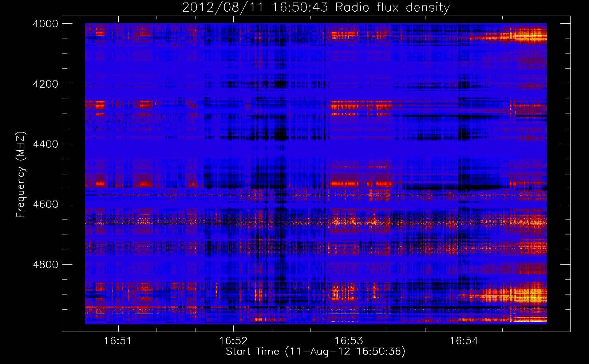Click the 16:53 time tick label
Screen dimensions: 589x364
(348, 341)
